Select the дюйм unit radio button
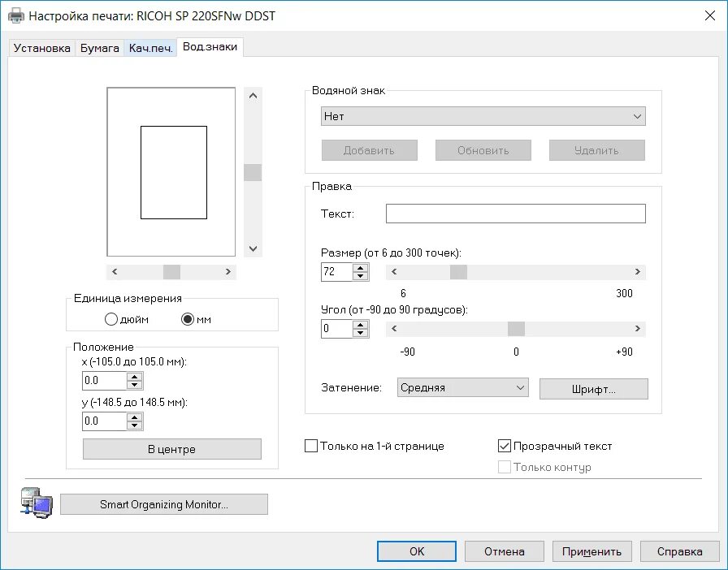 pos(111,319)
